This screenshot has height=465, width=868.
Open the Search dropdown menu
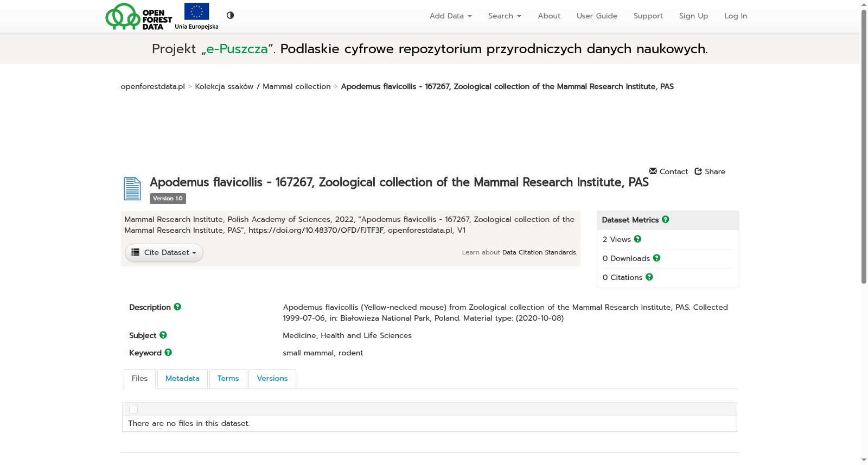point(505,16)
